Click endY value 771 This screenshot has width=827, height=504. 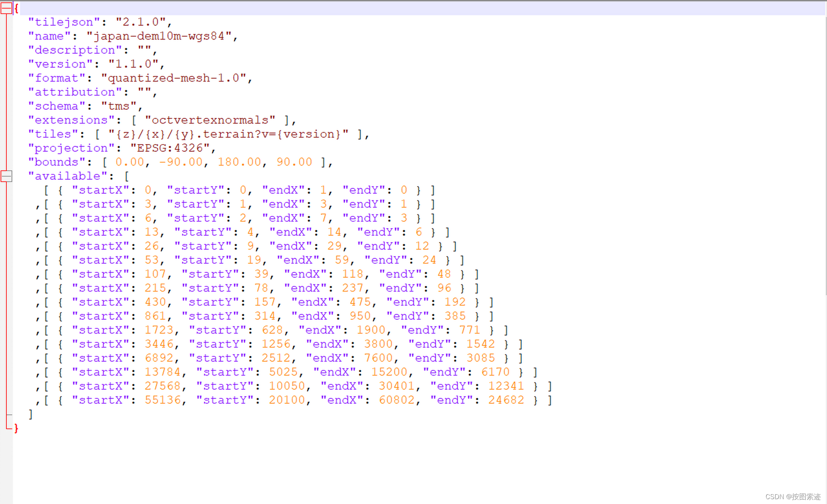click(x=470, y=330)
